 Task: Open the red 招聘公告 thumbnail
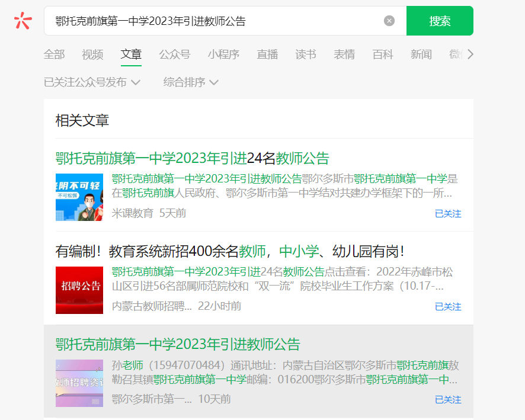79,290
